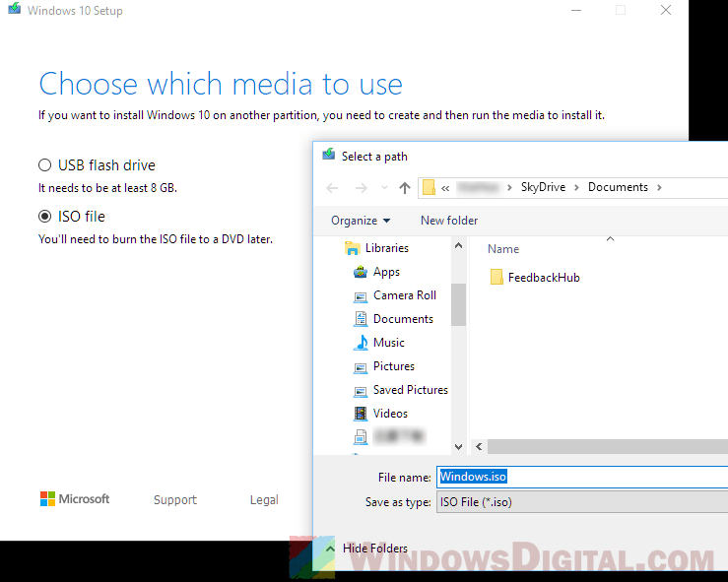Click the File name field with Windows.iso
This screenshot has height=582, width=728.
[x=582, y=477]
